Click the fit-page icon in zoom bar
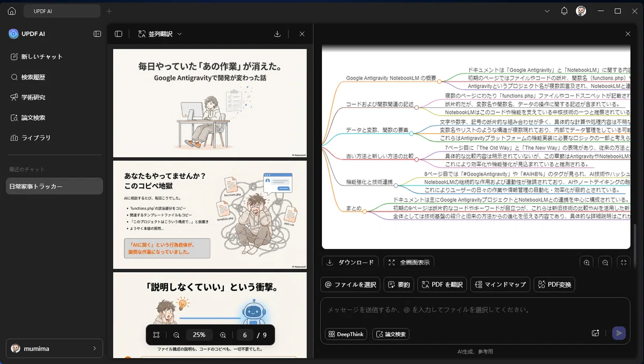The width and height of the screenshot is (644, 364). coord(156,335)
